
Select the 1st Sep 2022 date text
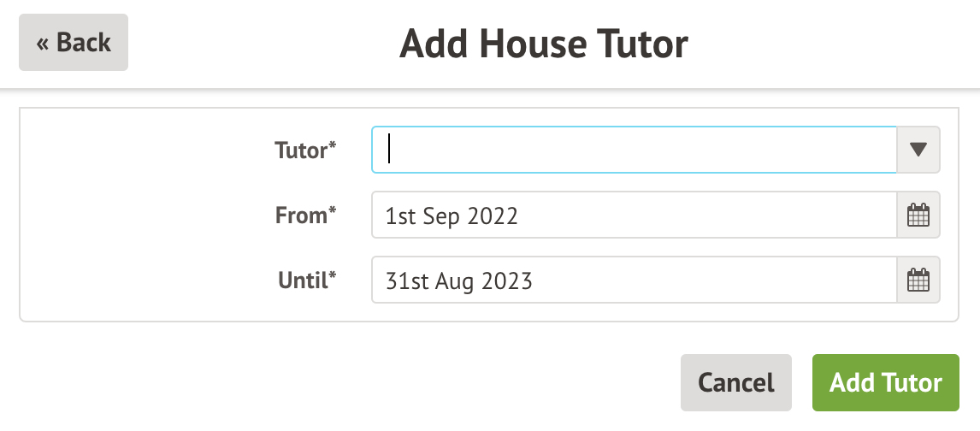[452, 215]
